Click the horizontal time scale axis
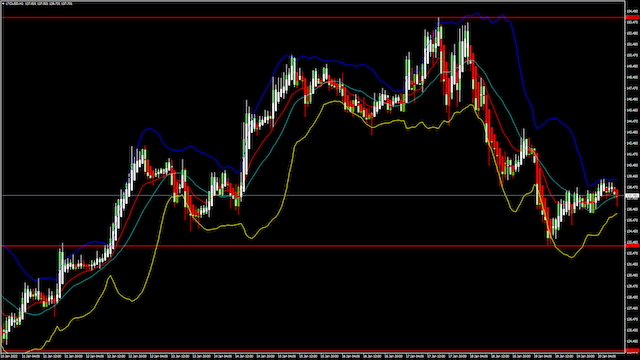The height and width of the screenshot is (360, 640). click(313, 356)
